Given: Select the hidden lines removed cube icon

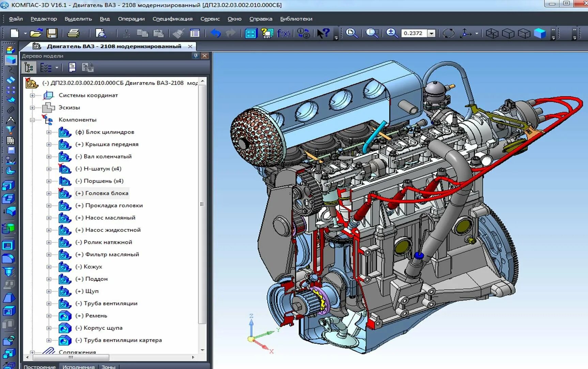Looking at the screenshot, I should 508,33.
